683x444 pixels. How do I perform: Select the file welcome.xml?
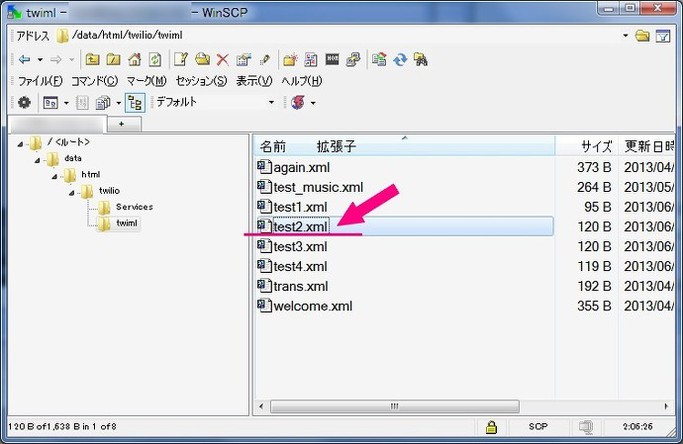tap(313, 306)
